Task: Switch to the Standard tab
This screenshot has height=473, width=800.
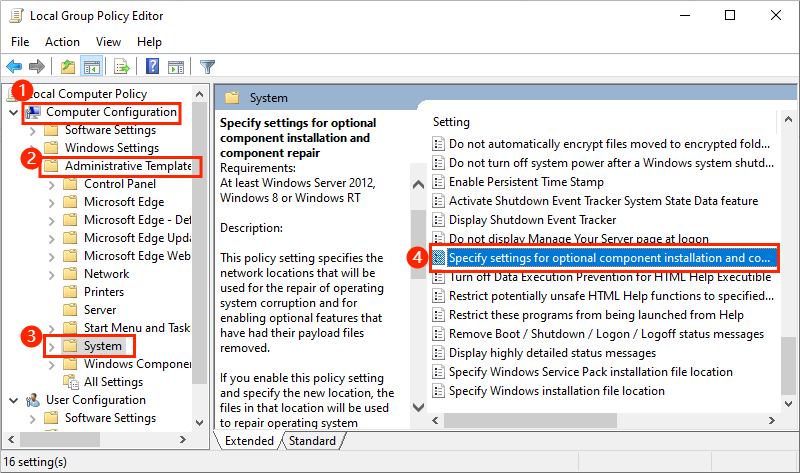Action: (312, 441)
